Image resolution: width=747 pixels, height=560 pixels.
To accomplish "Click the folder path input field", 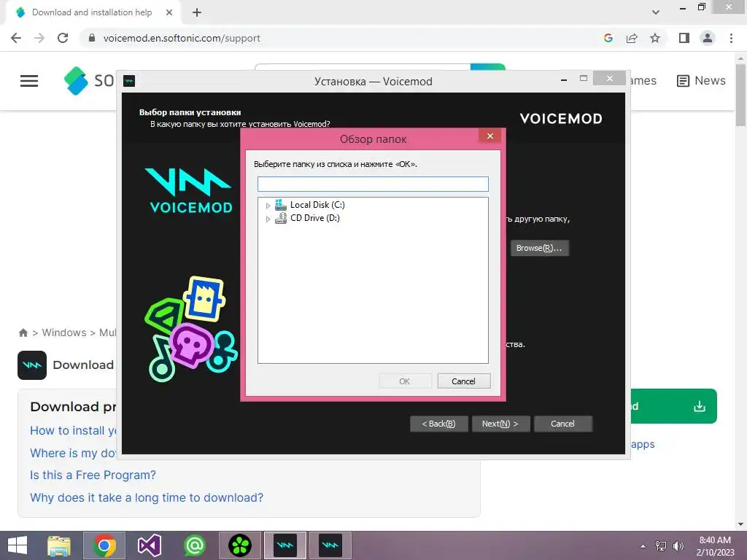I will (373, 184).
